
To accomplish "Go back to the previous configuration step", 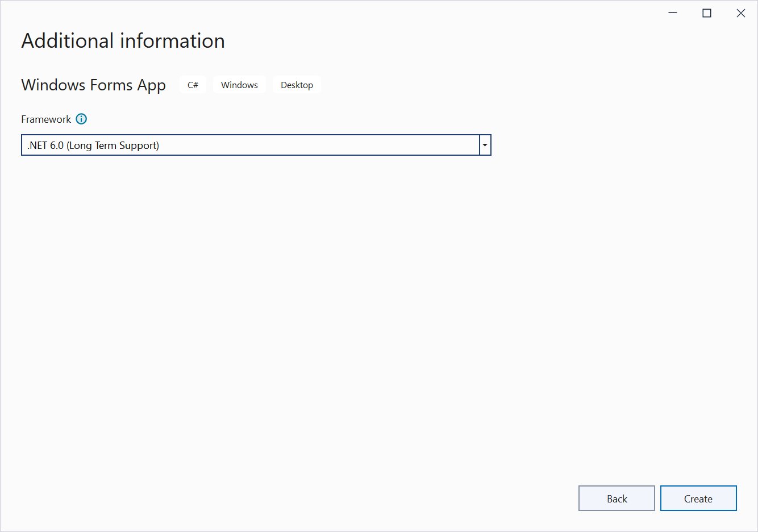I will point(617,498).
